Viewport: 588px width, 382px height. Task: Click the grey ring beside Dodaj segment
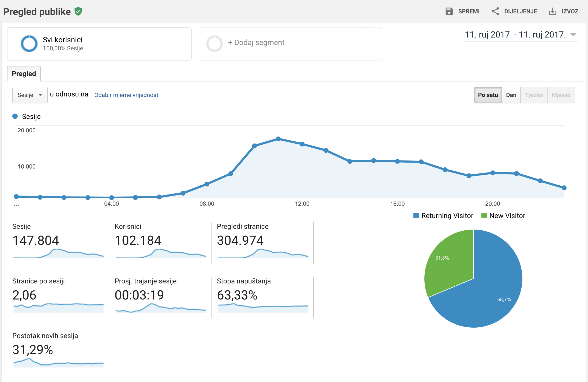[214, 43]
